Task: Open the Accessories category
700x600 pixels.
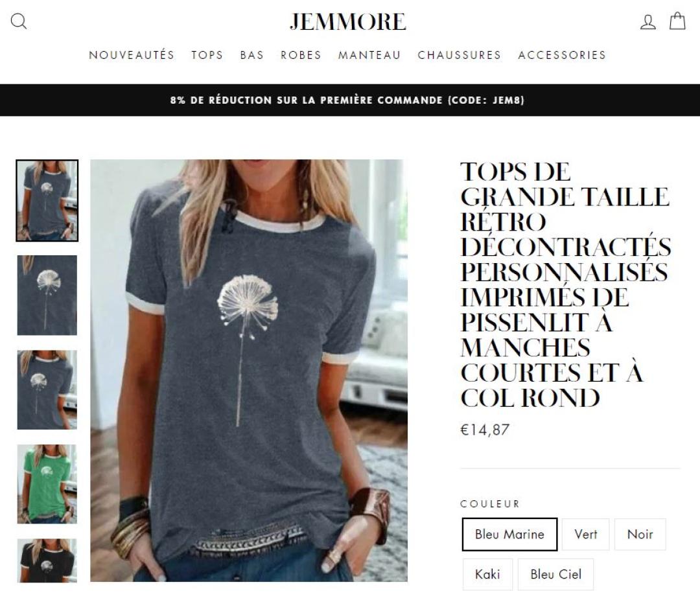Action: (562, 55)
